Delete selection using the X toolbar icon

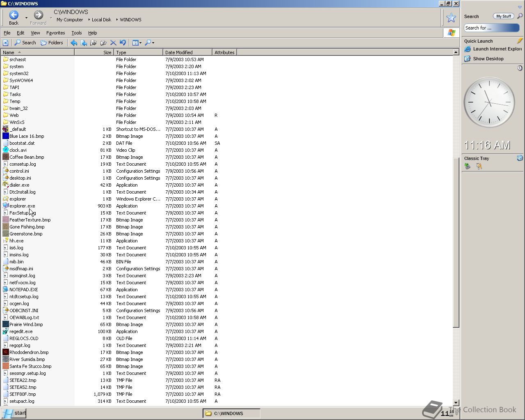pos(113,43)
